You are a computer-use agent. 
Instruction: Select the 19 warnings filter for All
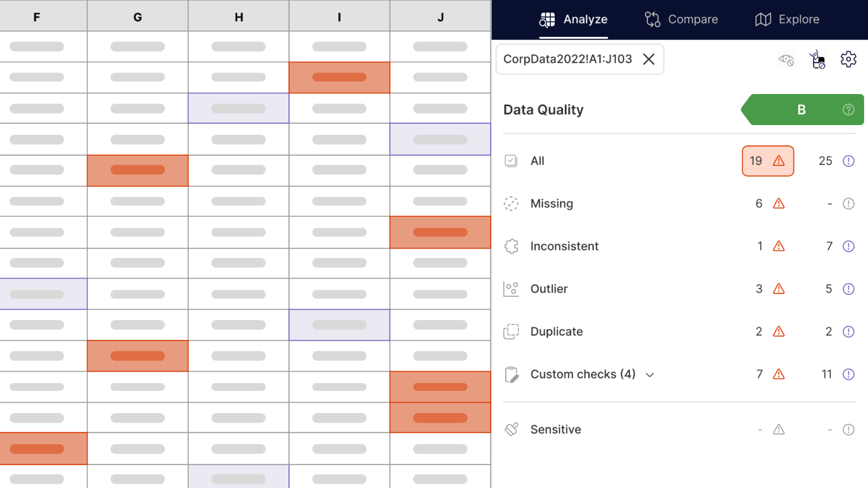(768, 161)
